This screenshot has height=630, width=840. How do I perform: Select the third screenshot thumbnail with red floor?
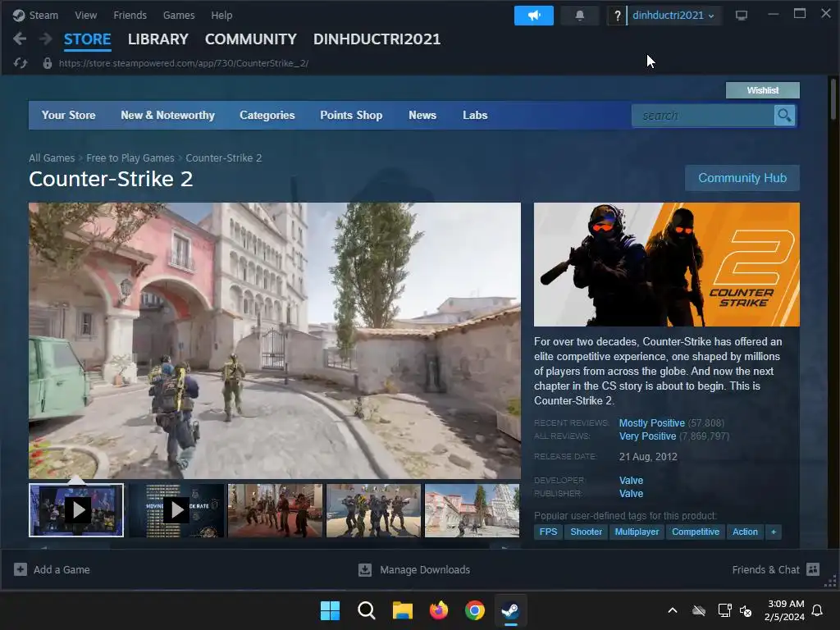pyautogui.click(x=276, y=510)
